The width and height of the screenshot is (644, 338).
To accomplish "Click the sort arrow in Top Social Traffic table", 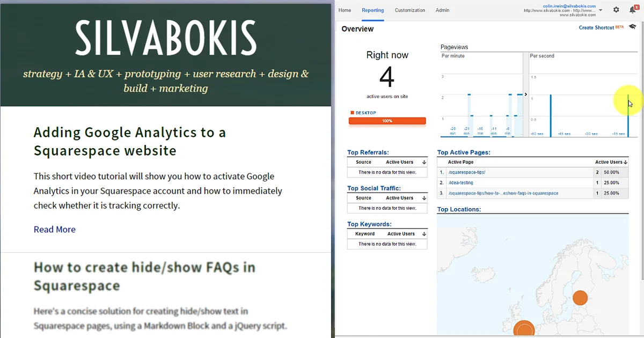I will [x=423, y=198].
